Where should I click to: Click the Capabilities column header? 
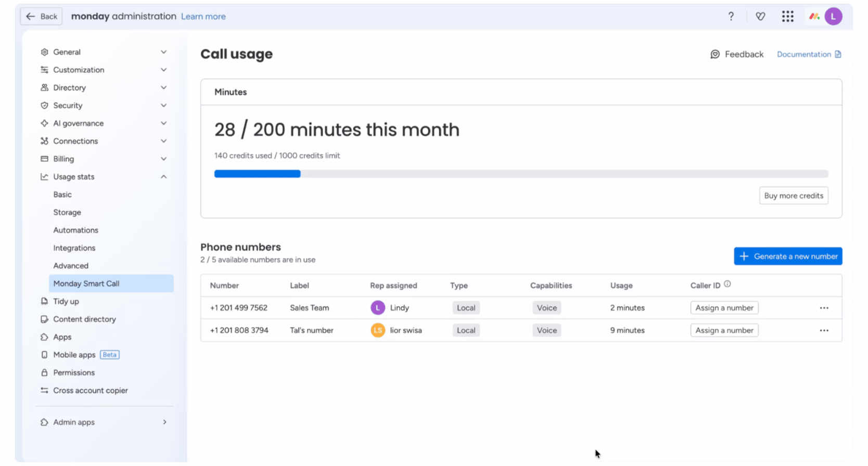[551, 286]
